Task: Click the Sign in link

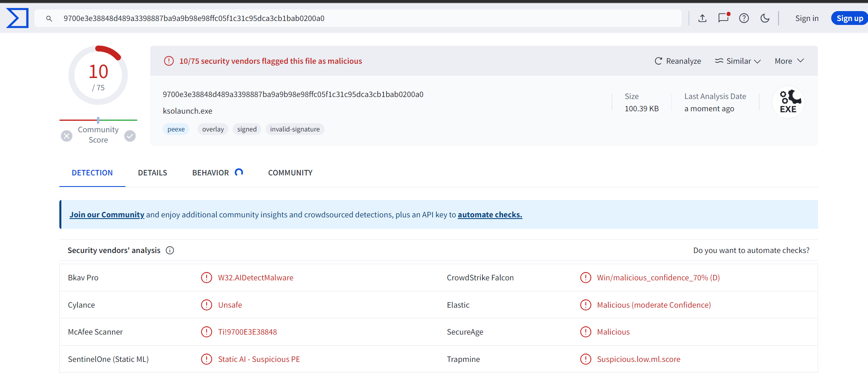Action: [x=807, y=18]
